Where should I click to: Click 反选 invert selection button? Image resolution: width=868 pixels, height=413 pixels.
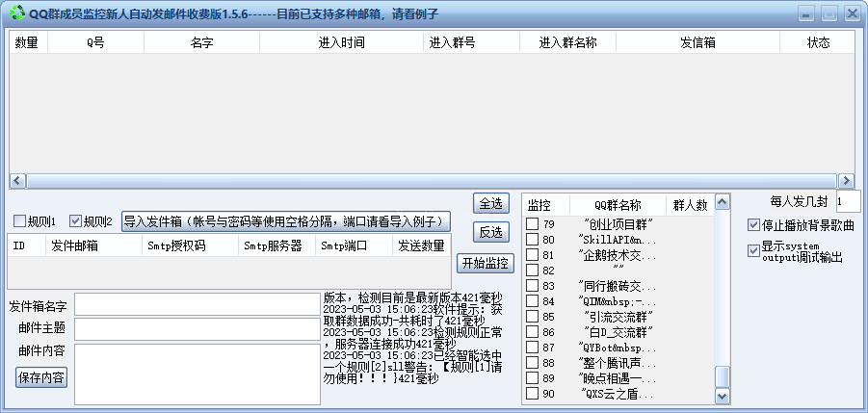[490, 232]
